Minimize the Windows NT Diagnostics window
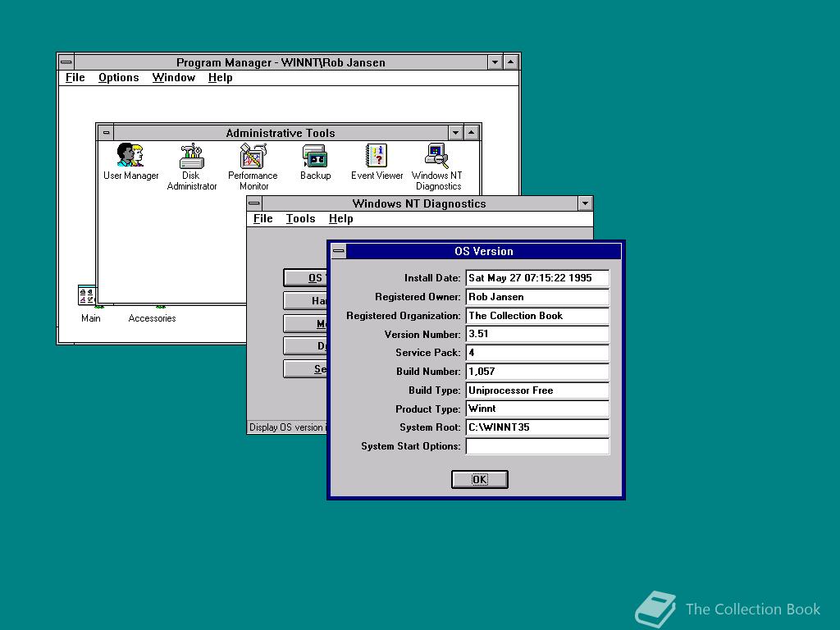Viewport: 840px width, 630px height. tap(585, 203)
